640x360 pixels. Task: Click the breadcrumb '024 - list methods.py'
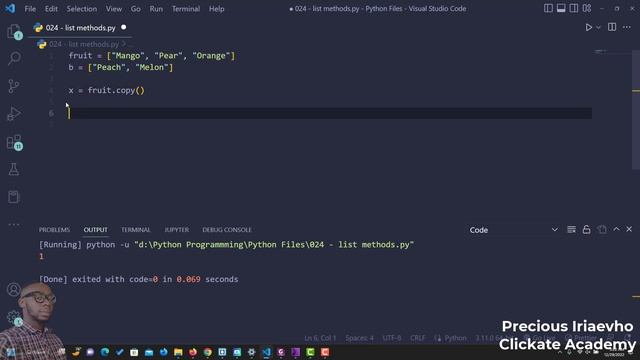coord(84,44)
